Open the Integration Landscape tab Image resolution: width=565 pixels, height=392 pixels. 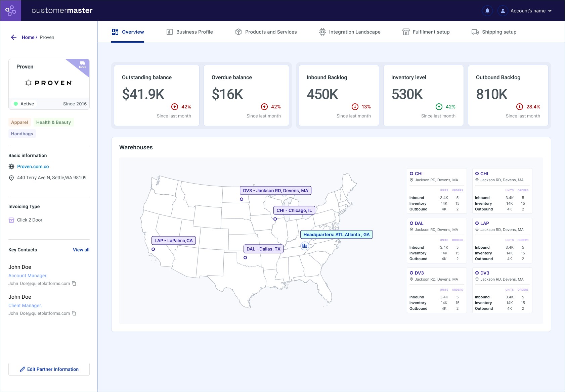coord(349,32)
